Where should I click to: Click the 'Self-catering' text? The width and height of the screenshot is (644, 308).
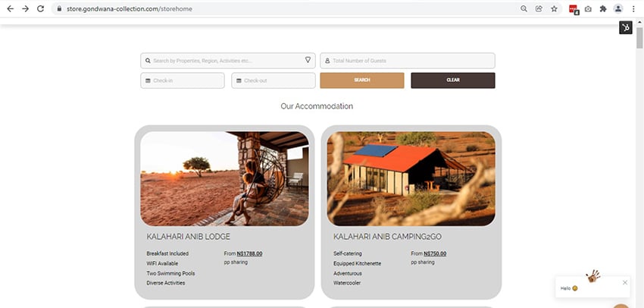click(x=348, y=253)
